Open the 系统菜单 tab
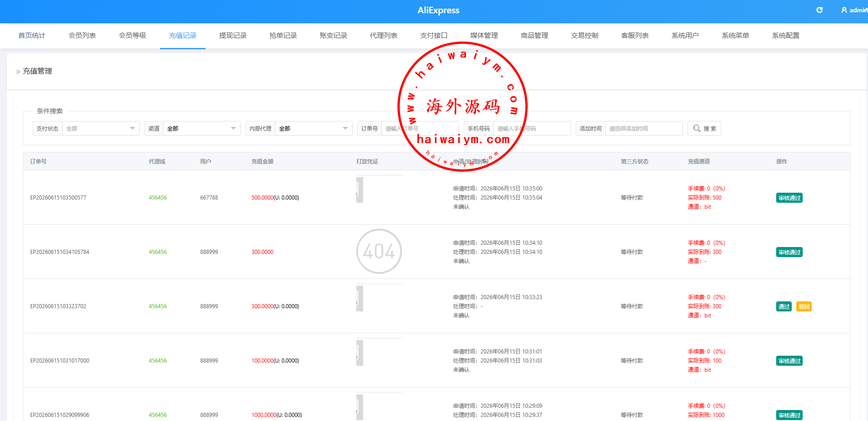 tap(736, 36)
